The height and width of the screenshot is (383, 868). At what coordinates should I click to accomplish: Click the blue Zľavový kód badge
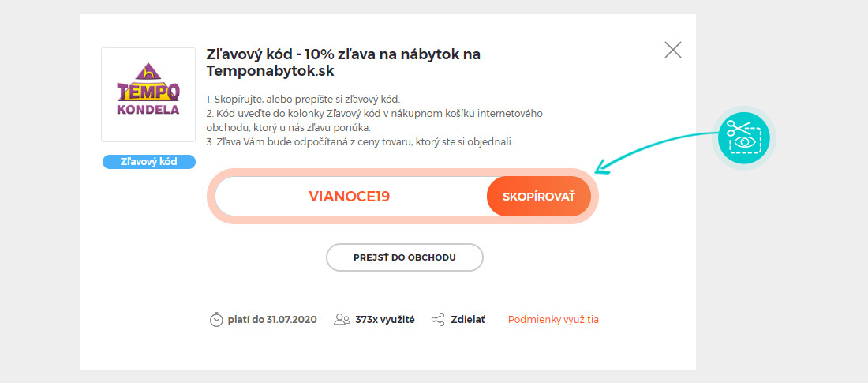tap(149, 162)
